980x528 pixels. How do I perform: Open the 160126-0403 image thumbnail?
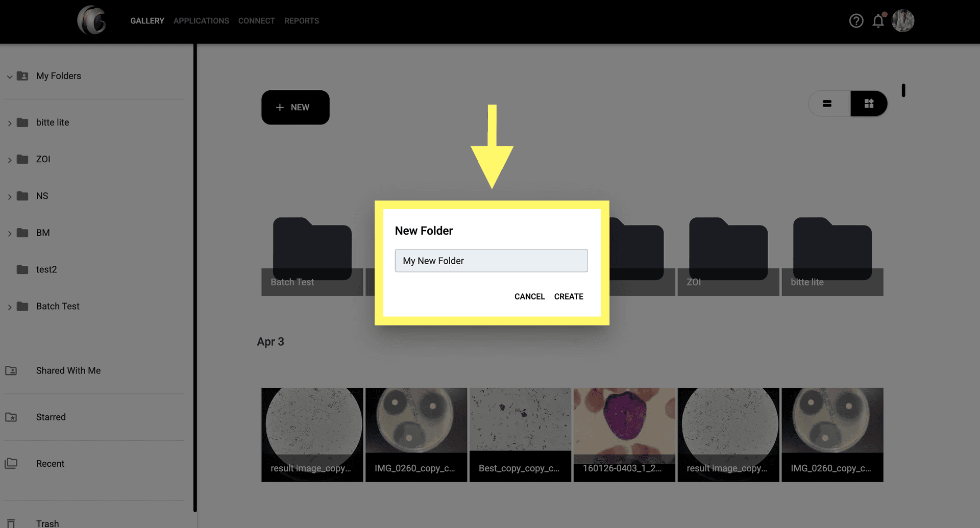pos(624,434)
